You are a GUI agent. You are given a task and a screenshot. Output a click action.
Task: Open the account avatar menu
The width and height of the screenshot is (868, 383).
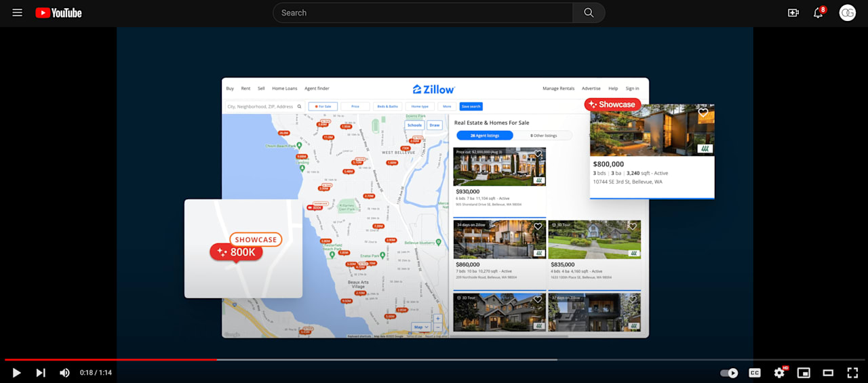click(x=848, y=13)
